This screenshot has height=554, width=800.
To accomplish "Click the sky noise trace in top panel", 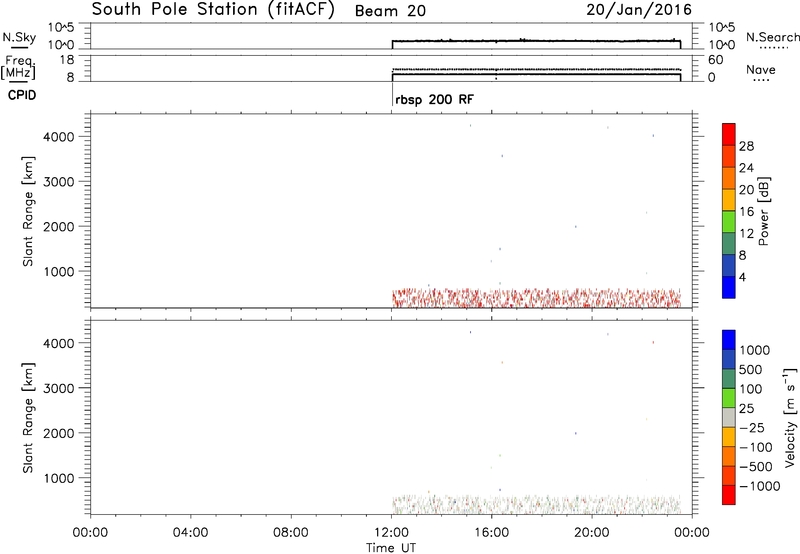I will click(536, 41).
